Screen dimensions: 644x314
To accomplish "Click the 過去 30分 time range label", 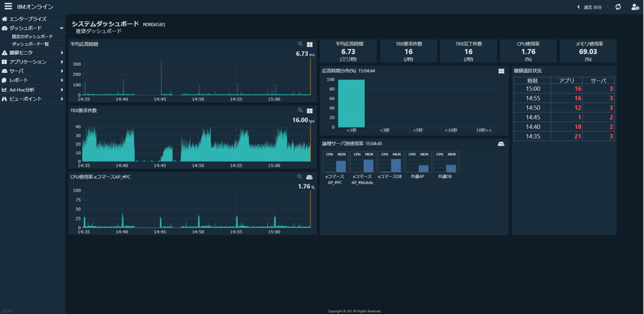I will (x=592, y=7).
